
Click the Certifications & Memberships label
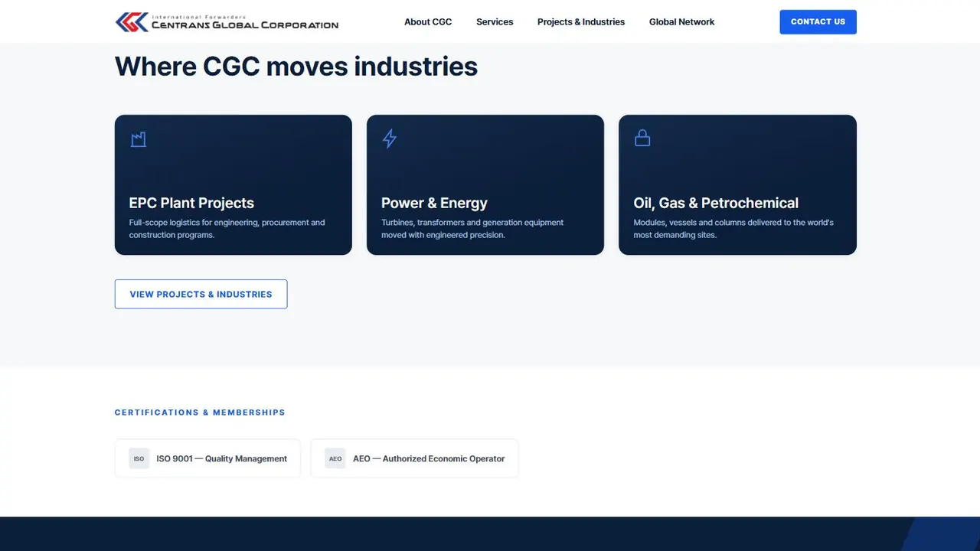200,412
